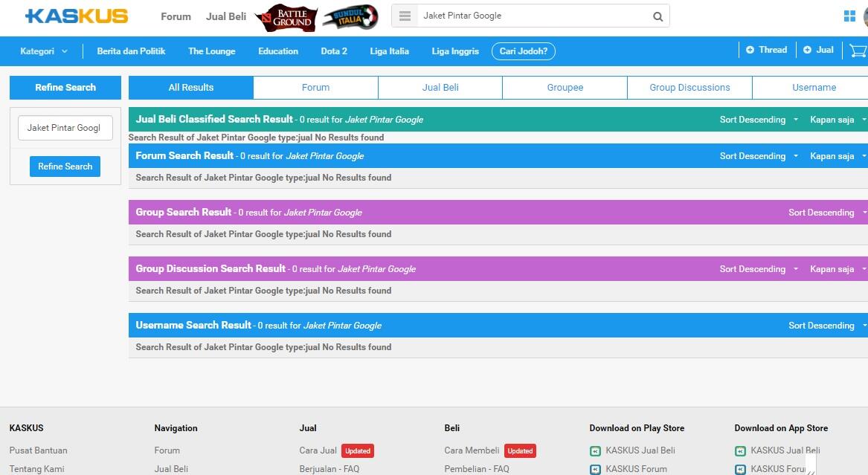Image resolution: width=868 pixels, height=475 pixels.
Task: Click the plus icon beside Thread
Action: [x=750, y=50]
